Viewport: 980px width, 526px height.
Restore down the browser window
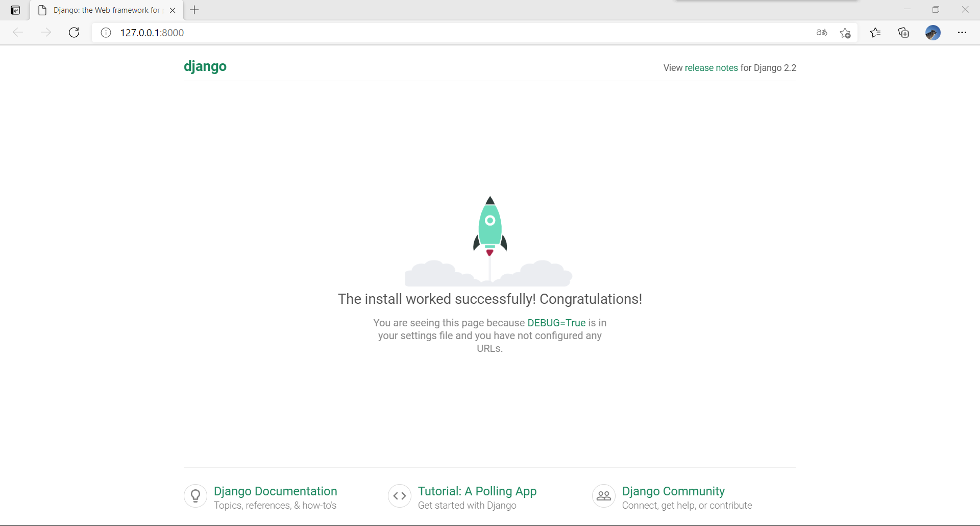[x=936, y=10]
